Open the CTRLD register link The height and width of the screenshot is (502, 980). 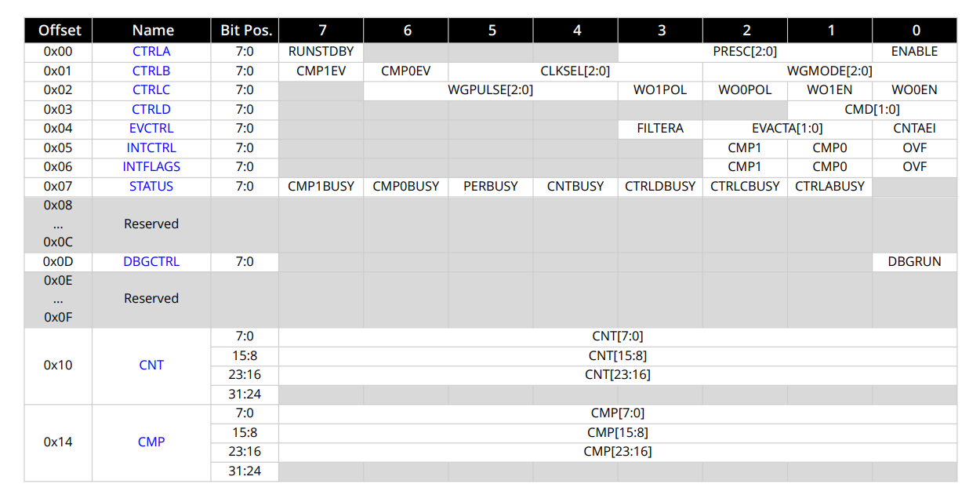pyautogui.click(x=151, y=109)
